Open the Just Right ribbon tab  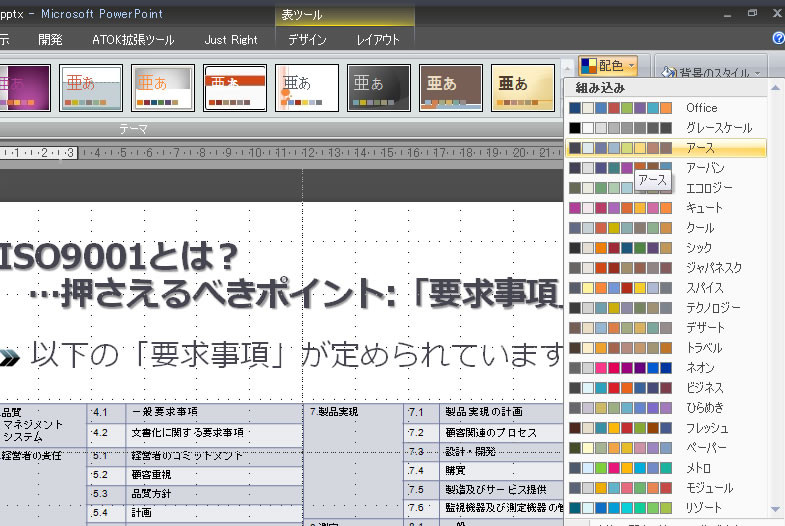click(x=231, y=40)
